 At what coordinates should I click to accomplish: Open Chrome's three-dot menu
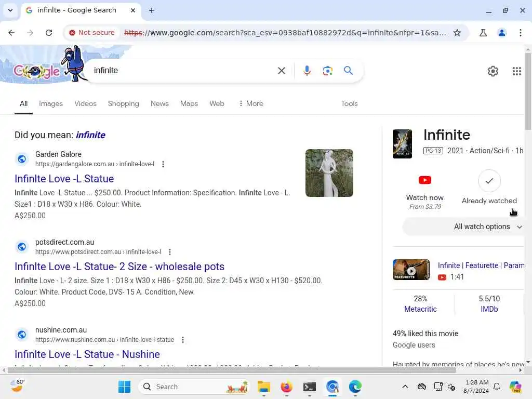click(521, 33)
